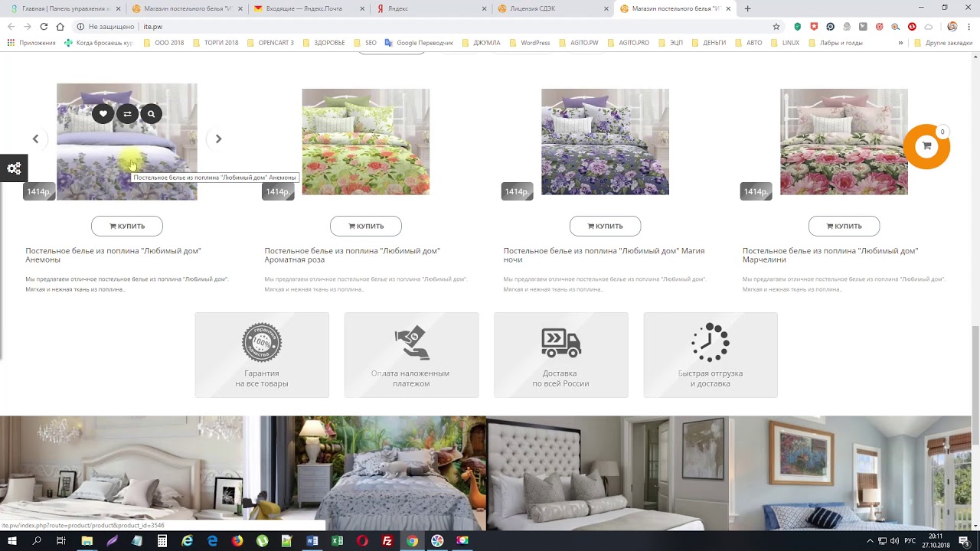Viewport: 980px width, 551px height.
Task: Open Excel from the taskbar
Action: tap(337, 541)
